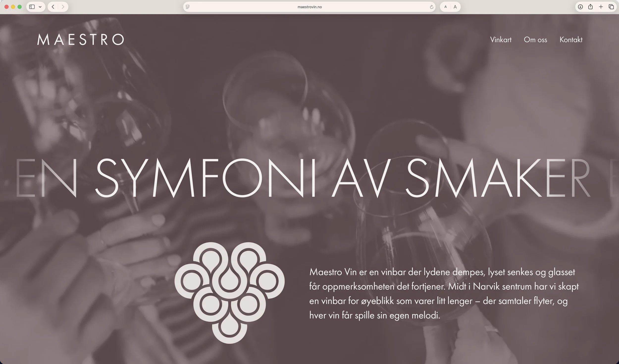Image resolution: width=619 pixels, height=364 pixels.
Task: Open the Om oss page link
Action: coord(535,40)
